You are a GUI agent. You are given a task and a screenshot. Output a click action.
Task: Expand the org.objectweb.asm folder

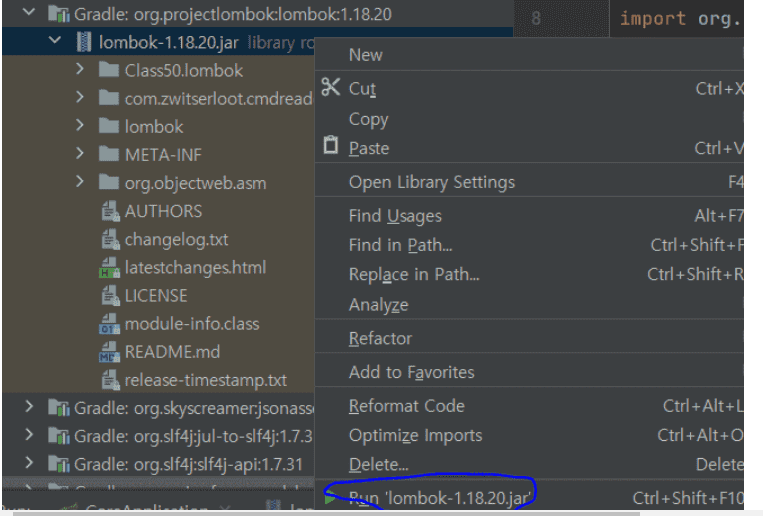[x=80, y=182]
